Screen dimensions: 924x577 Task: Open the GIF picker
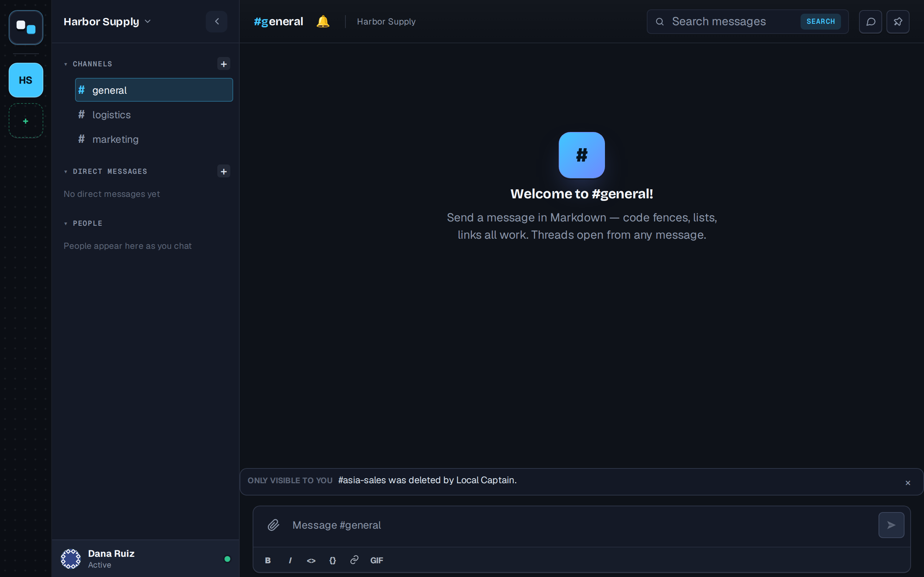click(x=376, y=560)
